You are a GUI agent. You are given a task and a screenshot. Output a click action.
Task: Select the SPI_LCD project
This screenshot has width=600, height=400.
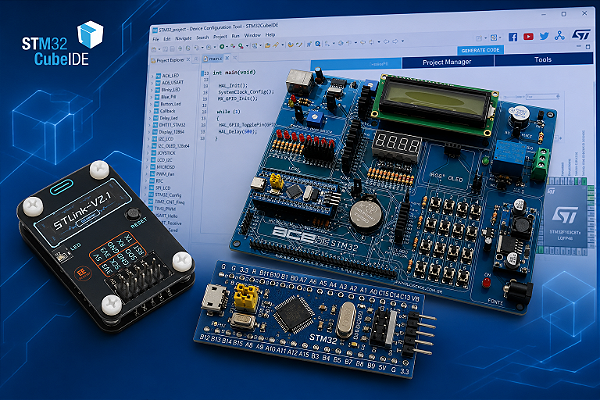(x=162, y=188)
